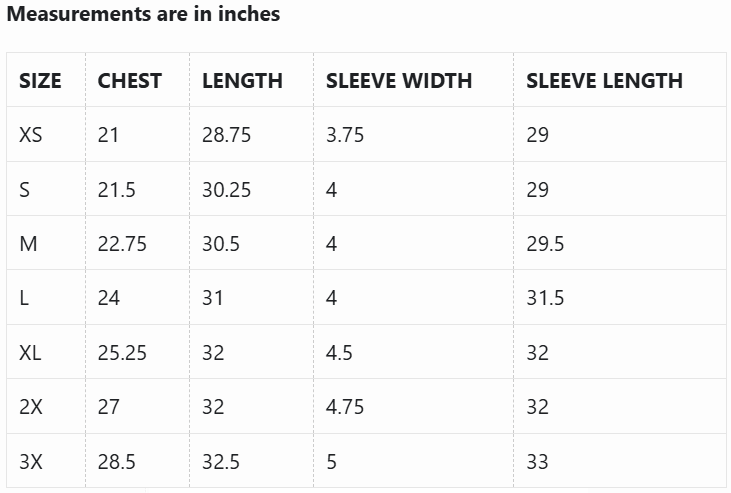Select chest value 28.5 for 3X
Screen dimensions: 731x493
pyautogui.click(x=117, y=462)
